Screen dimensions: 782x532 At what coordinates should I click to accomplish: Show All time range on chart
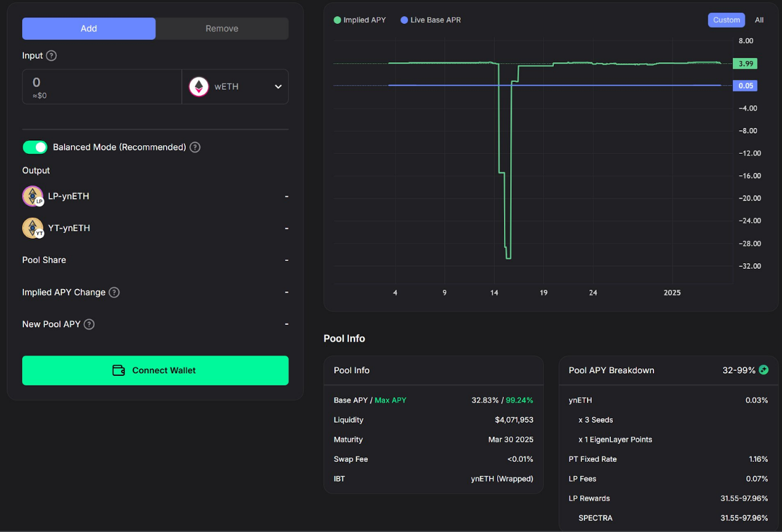click(x=759, y=20)
